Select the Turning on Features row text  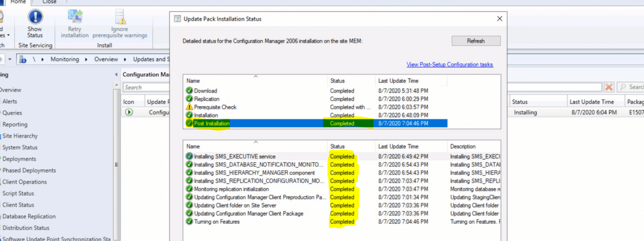coord(217,222)
